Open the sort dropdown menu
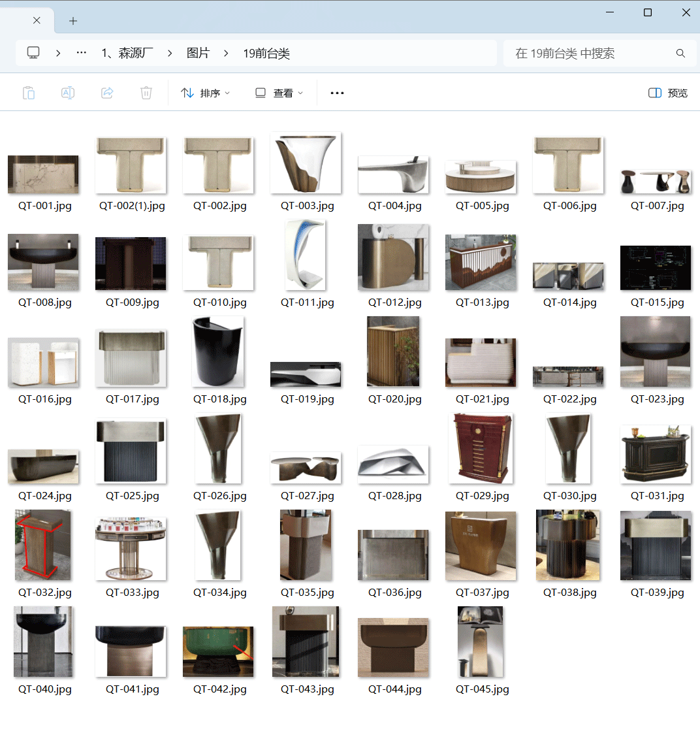This screenshot has width=700, height=752. pyautogui.click(x=205, y=93)
